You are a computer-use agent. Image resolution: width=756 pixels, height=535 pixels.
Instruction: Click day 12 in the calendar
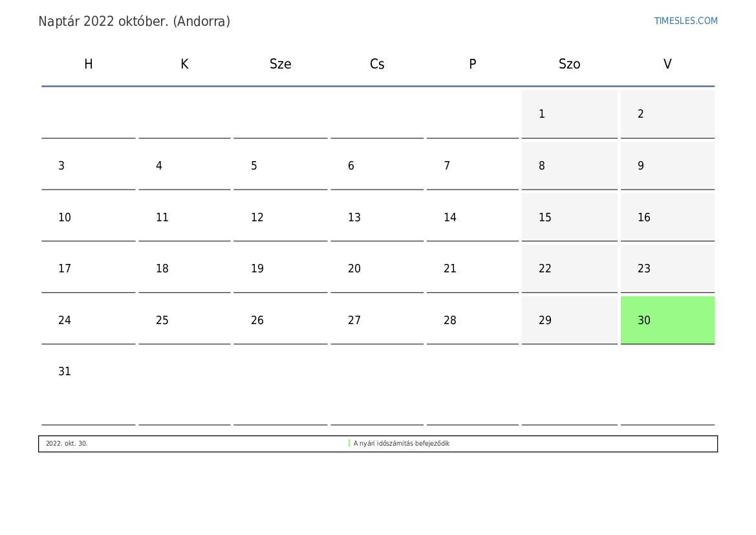click(x=280, y=217)
